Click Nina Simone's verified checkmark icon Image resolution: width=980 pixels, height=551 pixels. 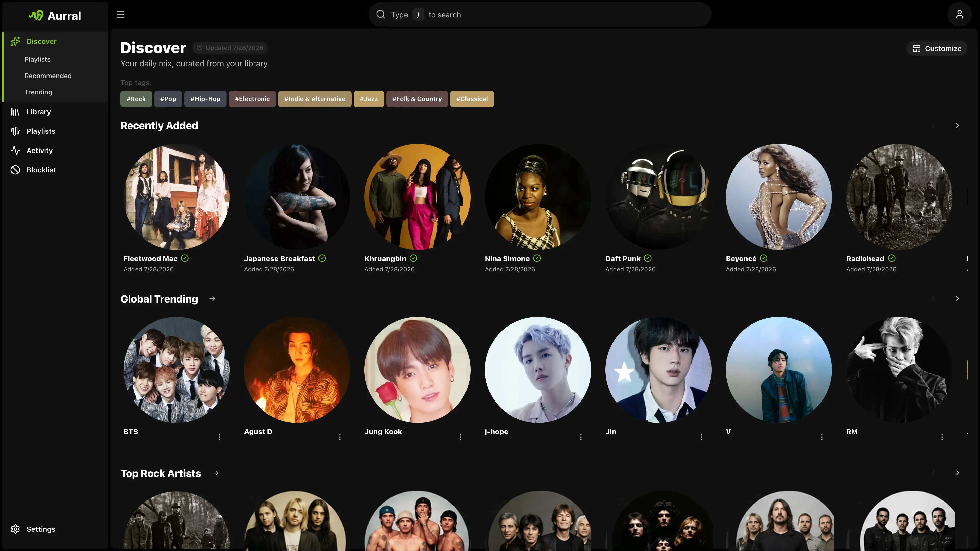(537, 258)
